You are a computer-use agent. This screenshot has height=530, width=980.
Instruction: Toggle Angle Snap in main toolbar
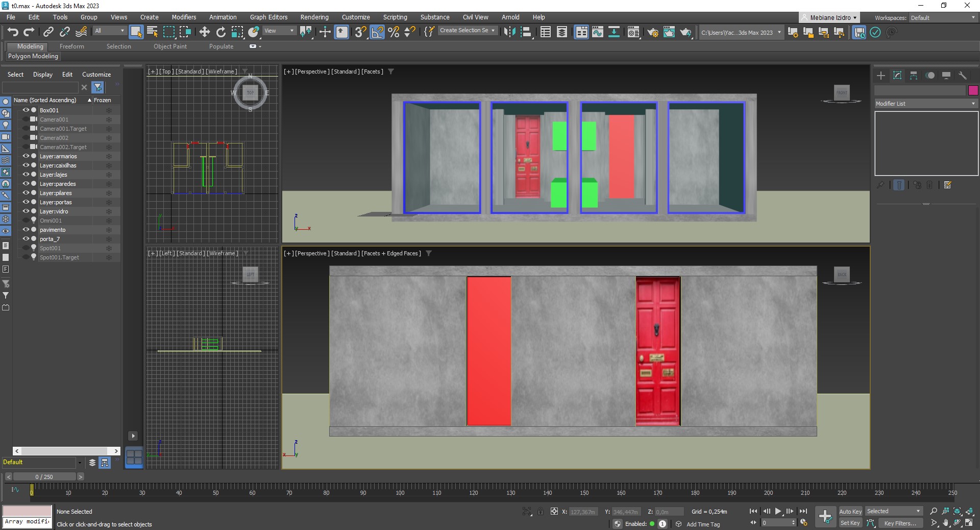tap(377, 32)
